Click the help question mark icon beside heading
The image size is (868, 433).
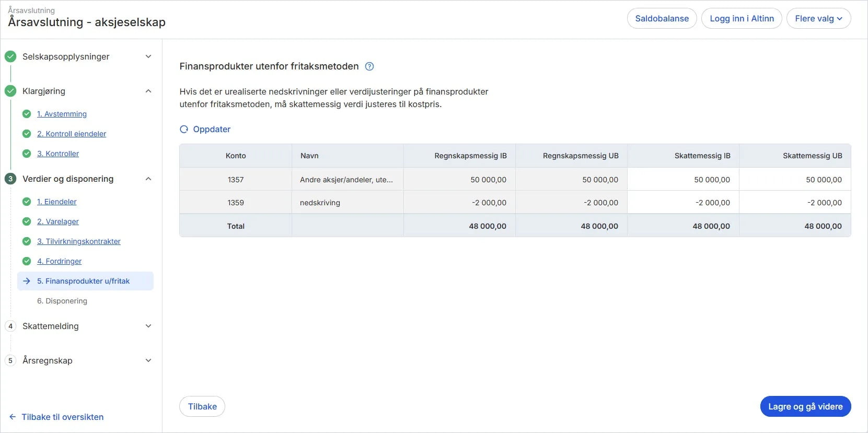tap(369, 66)
